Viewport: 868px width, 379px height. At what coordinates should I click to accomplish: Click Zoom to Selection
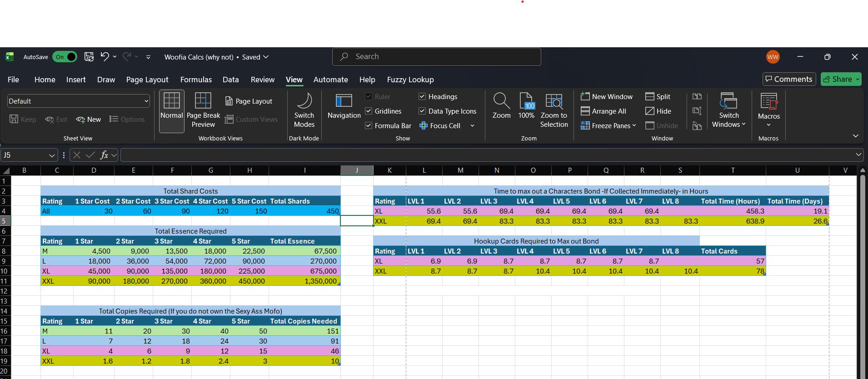coord(554,110)
